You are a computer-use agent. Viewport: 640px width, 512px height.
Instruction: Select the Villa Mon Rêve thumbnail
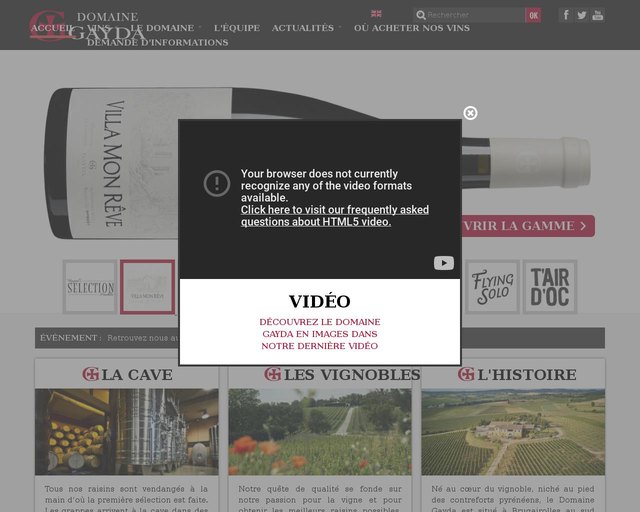point(148,287)
